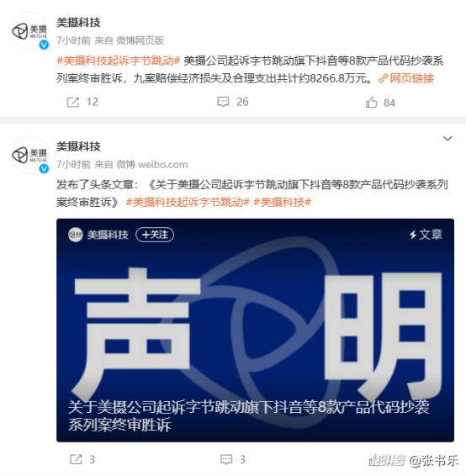
Task: Click the repost icon on first post
Action: point(73,103)
